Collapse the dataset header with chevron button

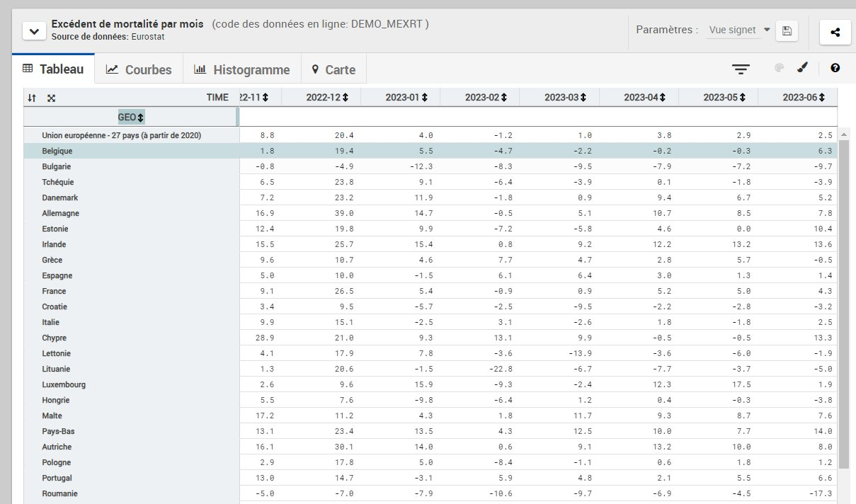pos(33,31)
